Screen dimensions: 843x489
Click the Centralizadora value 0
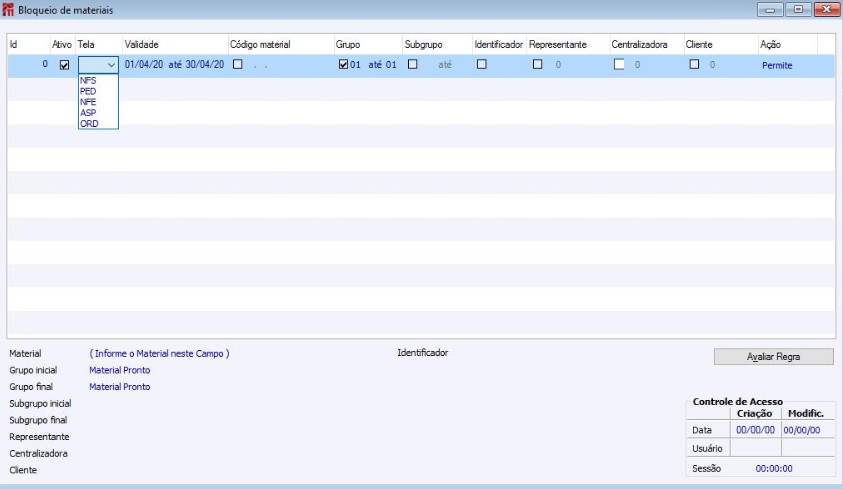tap(637, 65)
